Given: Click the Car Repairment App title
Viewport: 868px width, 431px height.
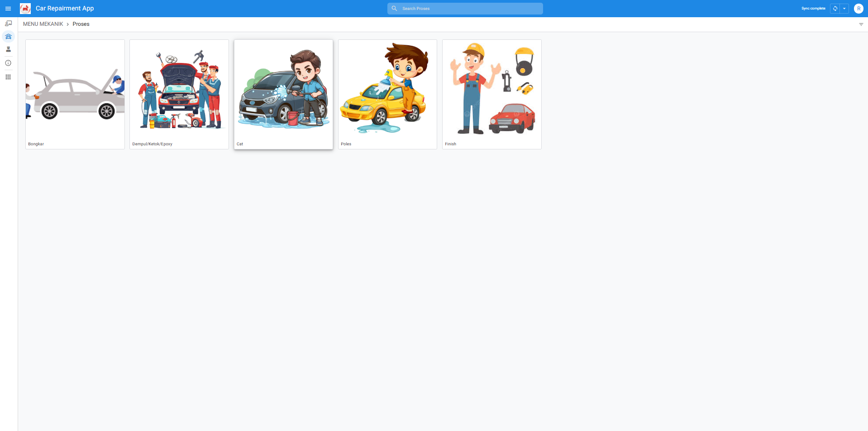Looking at the screenshot, I should click(65, 9).
